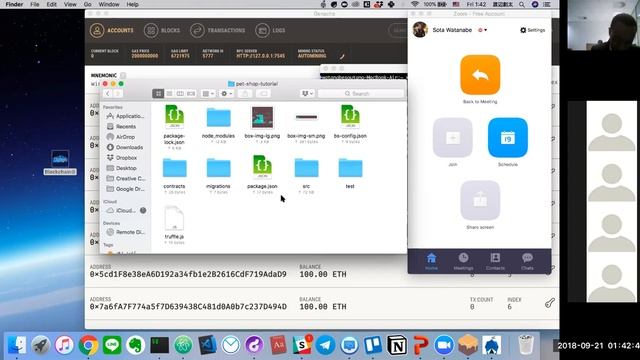This screenshot has height=360, width=640.
Task: Click the Join icon in Zoom
Action: click(x=453, y=138)
